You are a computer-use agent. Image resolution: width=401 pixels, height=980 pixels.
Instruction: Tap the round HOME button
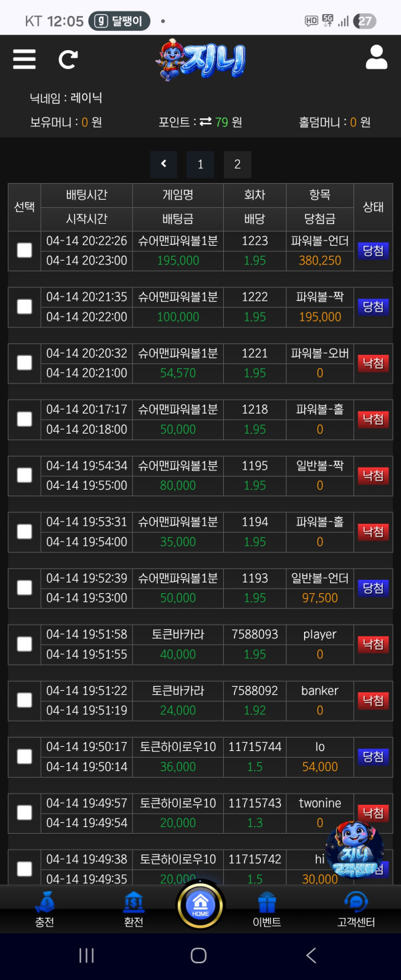point(200,905)
